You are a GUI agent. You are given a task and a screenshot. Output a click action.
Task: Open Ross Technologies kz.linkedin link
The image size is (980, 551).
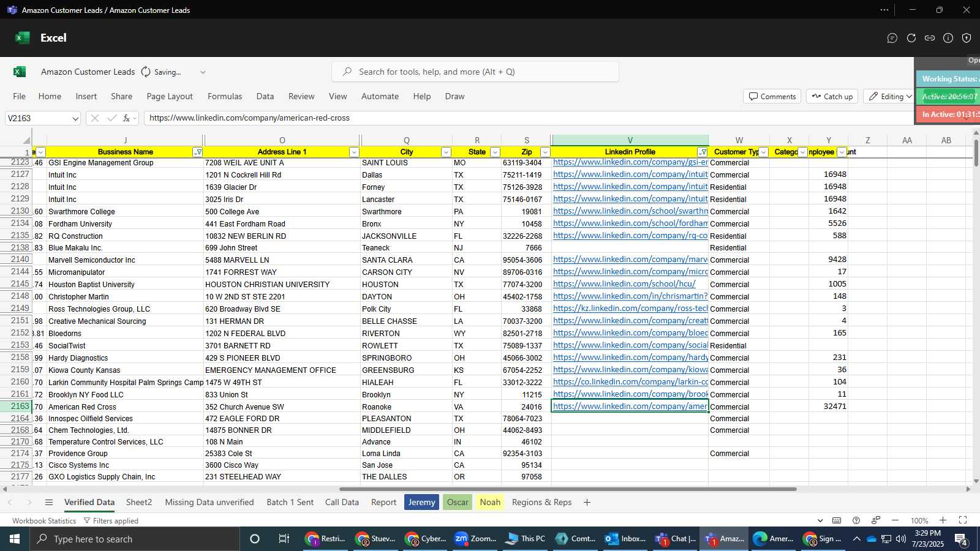coord(630,309)
